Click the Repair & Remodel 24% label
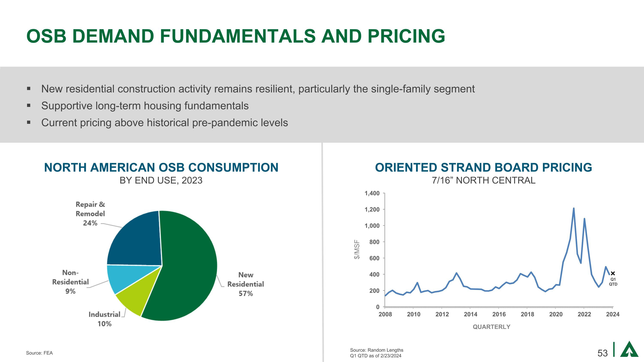 90,214
